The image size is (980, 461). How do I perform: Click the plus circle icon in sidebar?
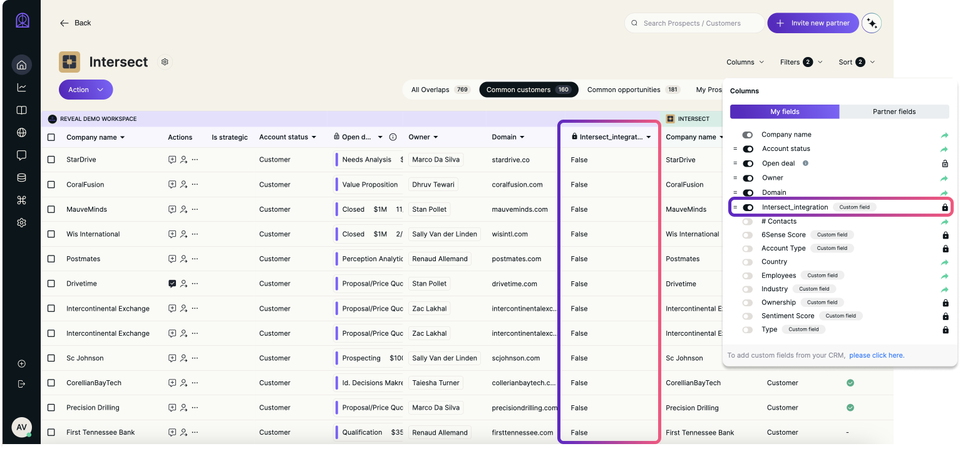pos(21,363)
